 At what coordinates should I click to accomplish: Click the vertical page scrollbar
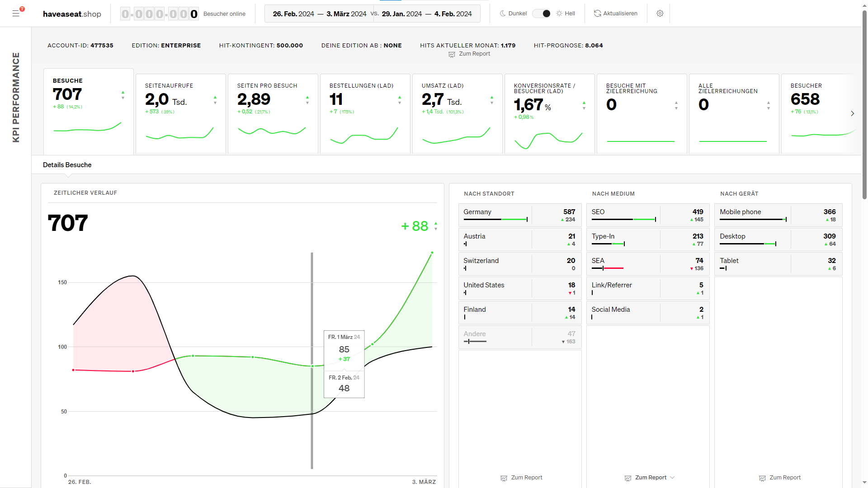point(864,104)
